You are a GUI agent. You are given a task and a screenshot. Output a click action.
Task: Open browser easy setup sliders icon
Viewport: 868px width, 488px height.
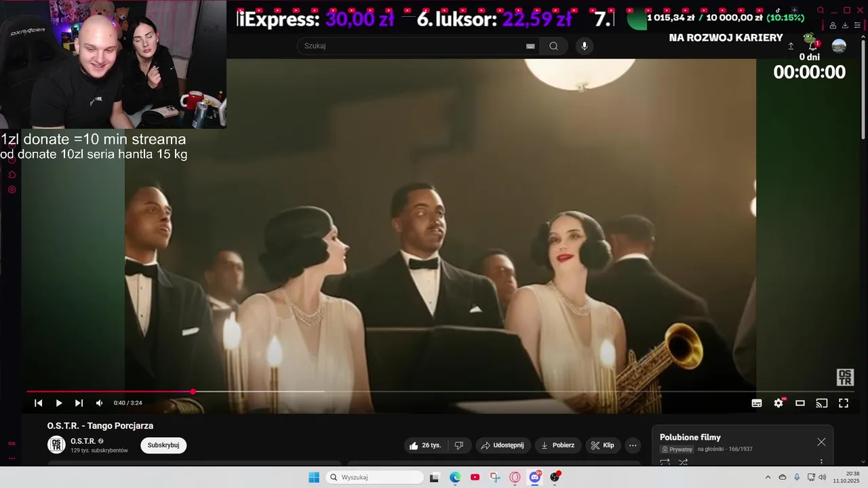(x=859, y=26)
